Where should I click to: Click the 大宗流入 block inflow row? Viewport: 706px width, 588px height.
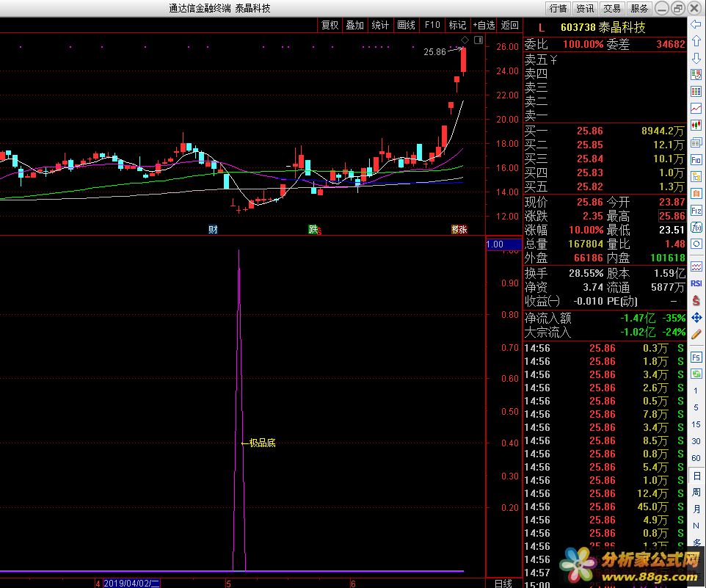pos(605,333)
